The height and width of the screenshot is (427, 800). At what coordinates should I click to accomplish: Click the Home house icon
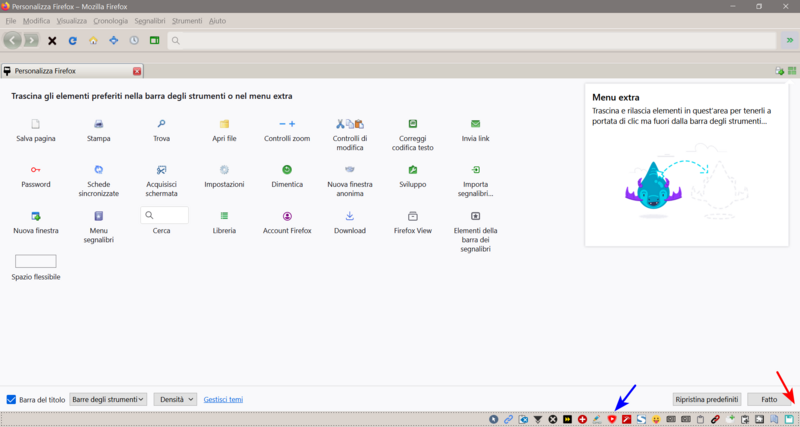tap(93, 40)
